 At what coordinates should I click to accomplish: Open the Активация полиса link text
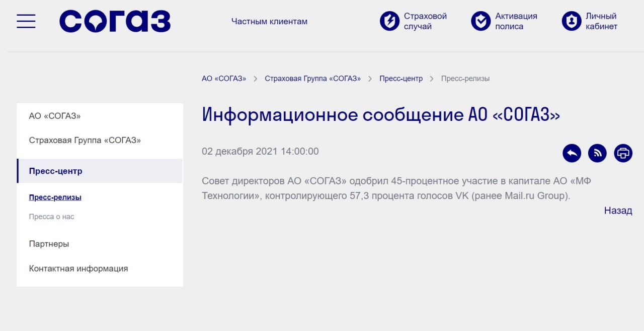pos(516,21)
